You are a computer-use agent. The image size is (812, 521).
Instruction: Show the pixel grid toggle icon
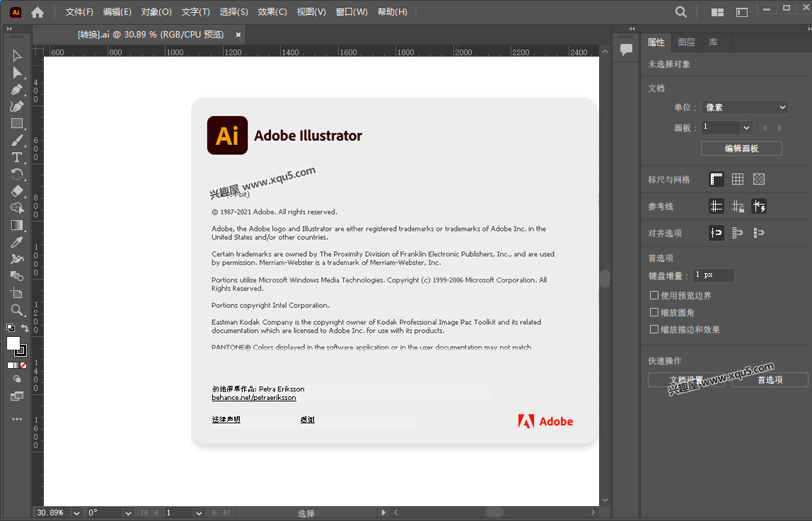738,179
